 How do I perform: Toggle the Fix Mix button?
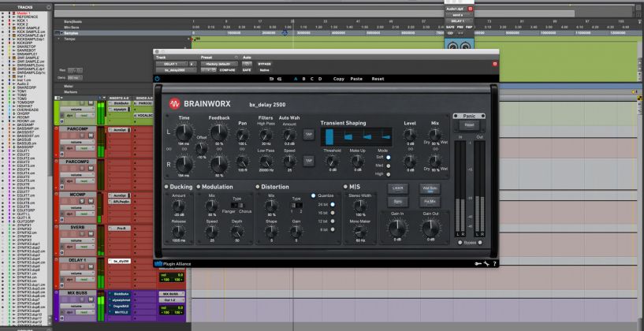(430, 202)
